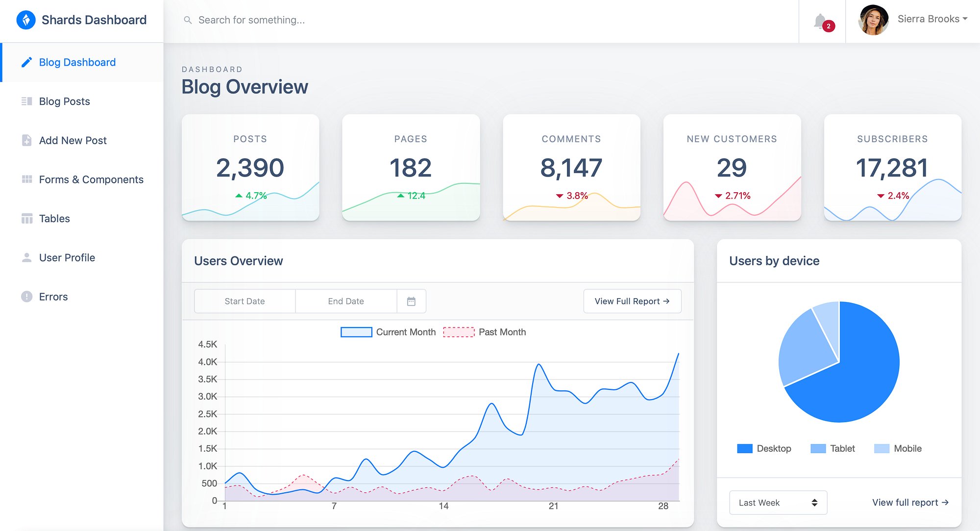Select the pen icon for Blog Dashboard

click(x=27, y=62)
